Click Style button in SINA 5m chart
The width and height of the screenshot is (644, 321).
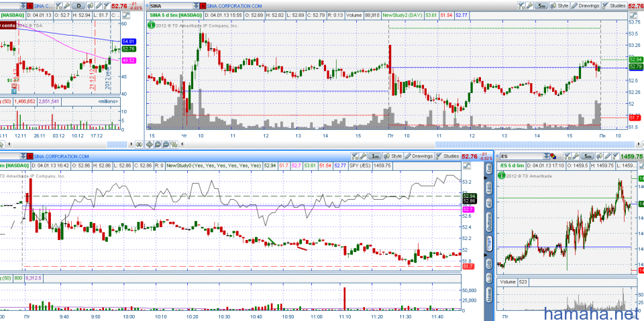pyautogui.click(x=559, y=6)
